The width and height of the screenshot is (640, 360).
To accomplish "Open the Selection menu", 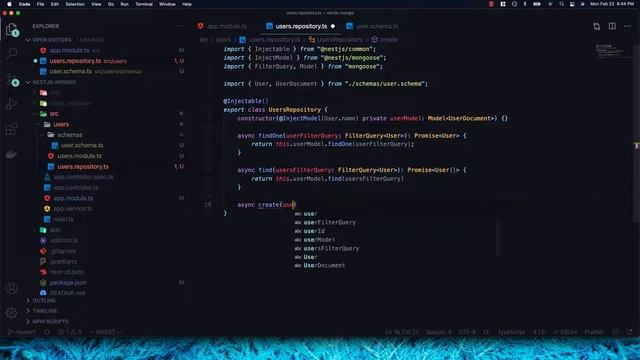I will 75,4.
